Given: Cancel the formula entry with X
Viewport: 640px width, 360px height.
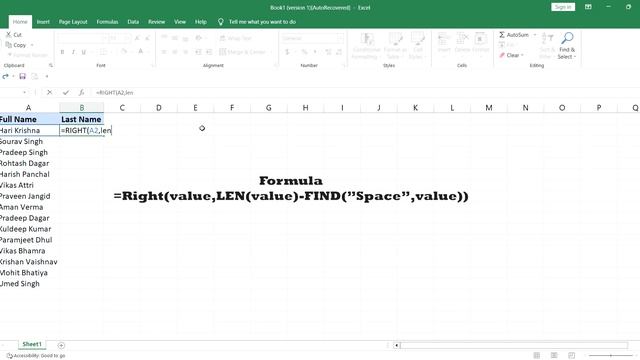Looking at the screenshot, I should pyautogui.click(x=49, y=93).
